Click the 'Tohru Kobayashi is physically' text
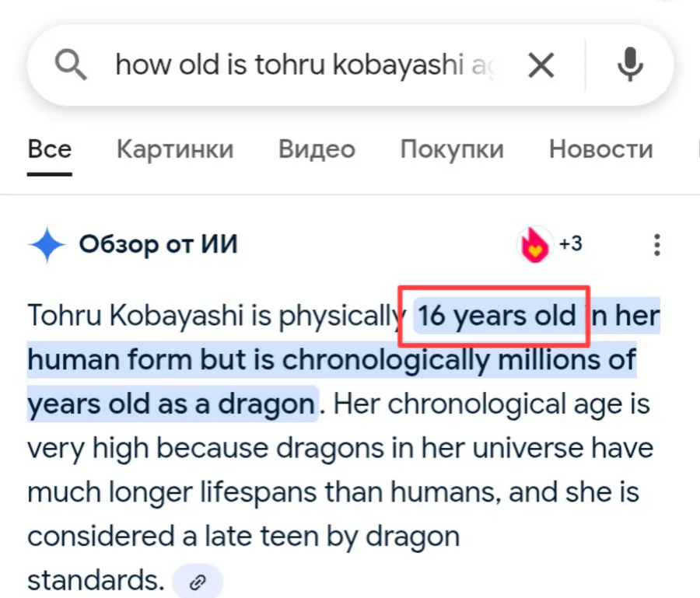700x598 pixels. pyautogui.click(x=217, y=316)
